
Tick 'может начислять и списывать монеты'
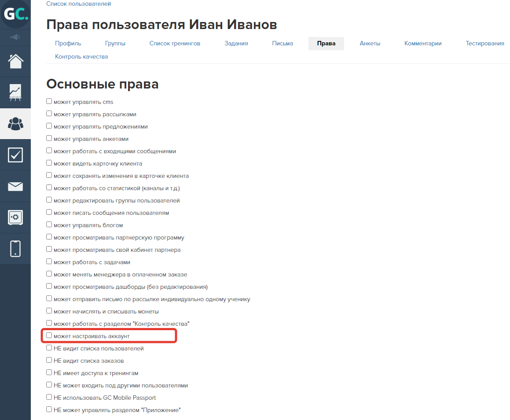(49, 311)
